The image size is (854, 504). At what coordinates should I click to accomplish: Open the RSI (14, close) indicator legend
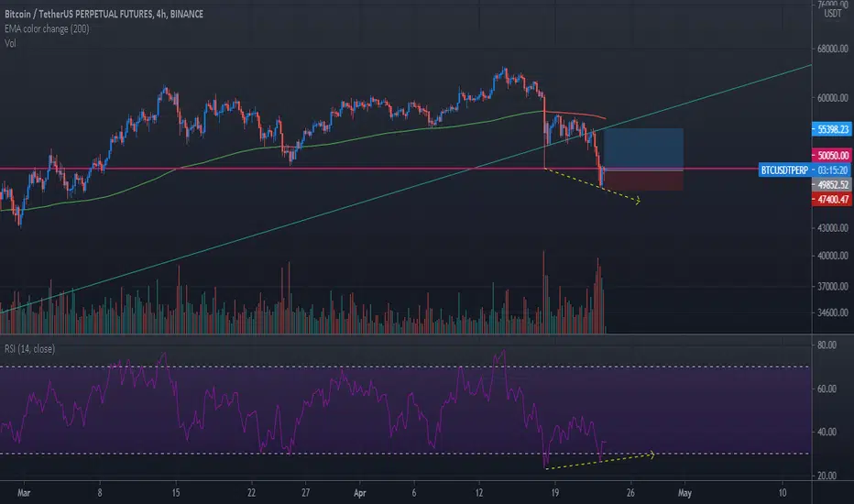(x=29, y=349)
